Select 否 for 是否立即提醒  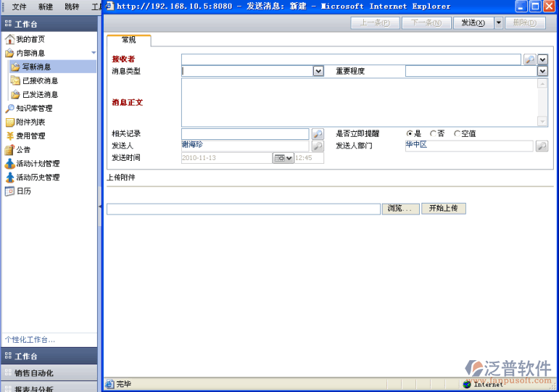[434, 134]
